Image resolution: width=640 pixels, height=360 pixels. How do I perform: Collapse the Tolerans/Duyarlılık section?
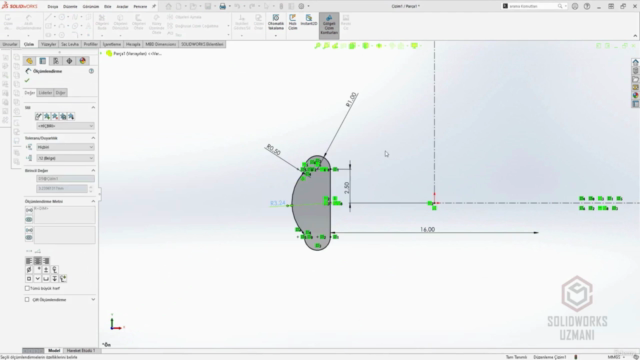click(x=93, y=138)
